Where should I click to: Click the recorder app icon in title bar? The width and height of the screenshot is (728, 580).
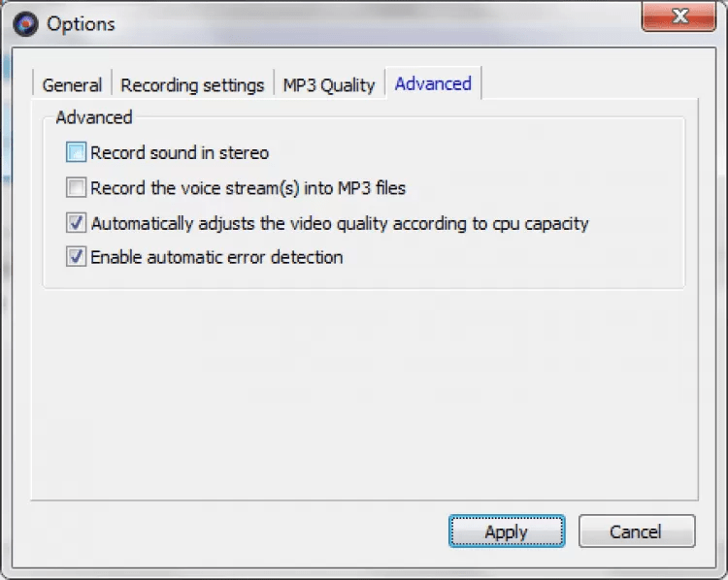coord(25,23)
